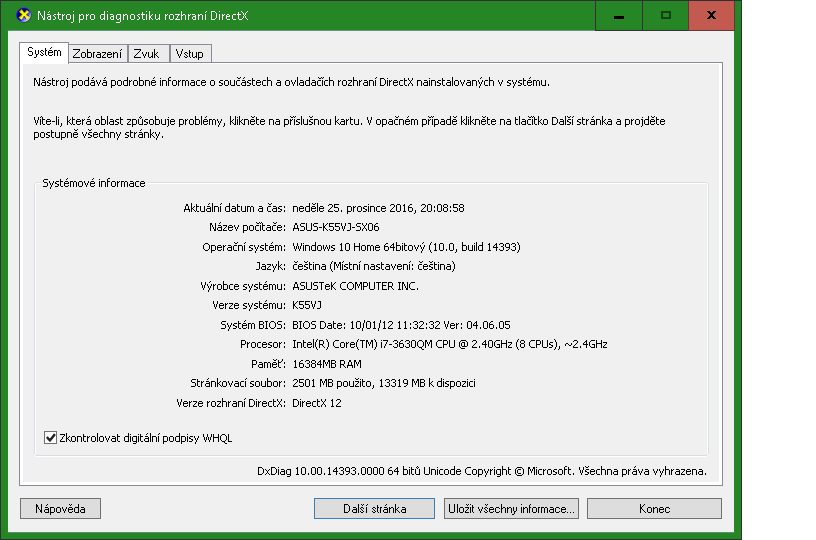Maximize the DirectX diagnostic window
816x540 pixels.
tap(666, 16)
